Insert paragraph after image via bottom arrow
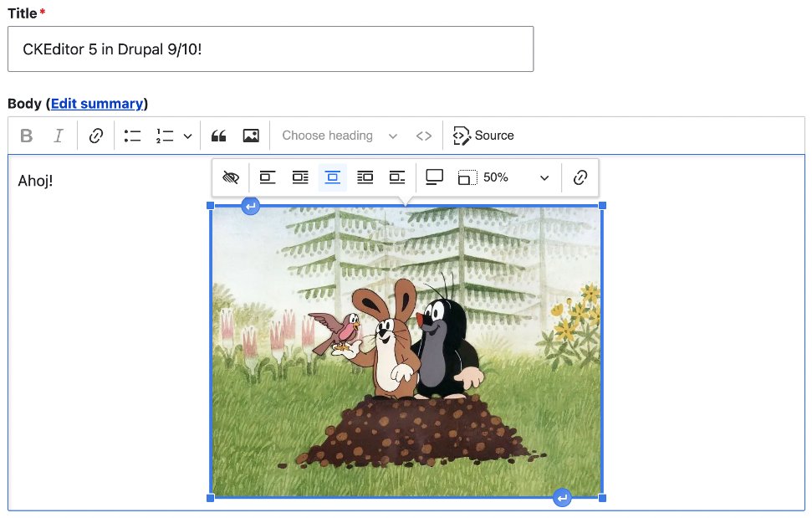Viewport: 812px width, 518px height. click(x=562, y=498)
